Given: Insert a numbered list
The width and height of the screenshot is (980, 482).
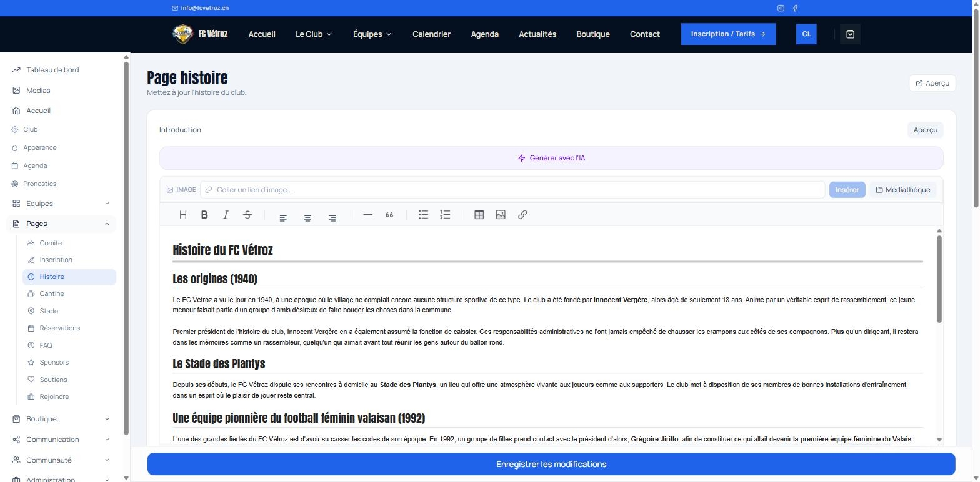Looking at the screenshot, I should click(445, 215).
